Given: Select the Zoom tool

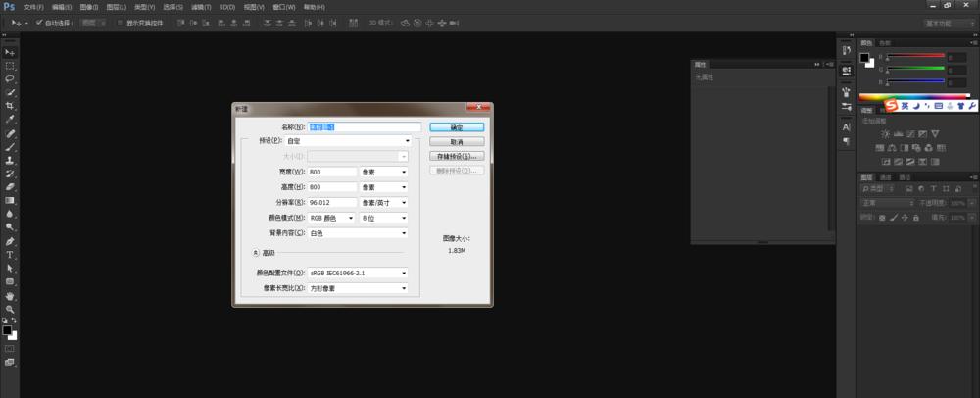Looking at the screenshot, I should click(10, 309).
